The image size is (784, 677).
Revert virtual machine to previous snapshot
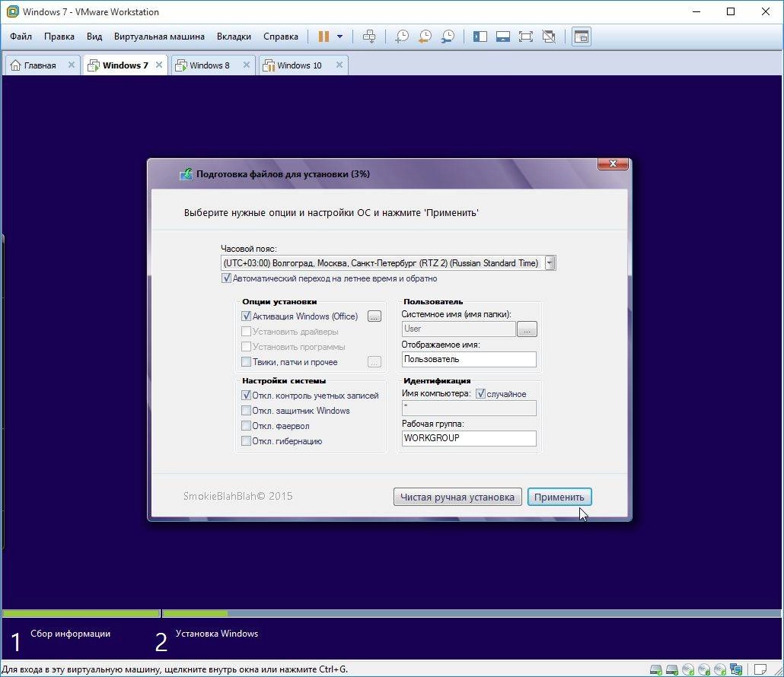[x=425, y=37]
